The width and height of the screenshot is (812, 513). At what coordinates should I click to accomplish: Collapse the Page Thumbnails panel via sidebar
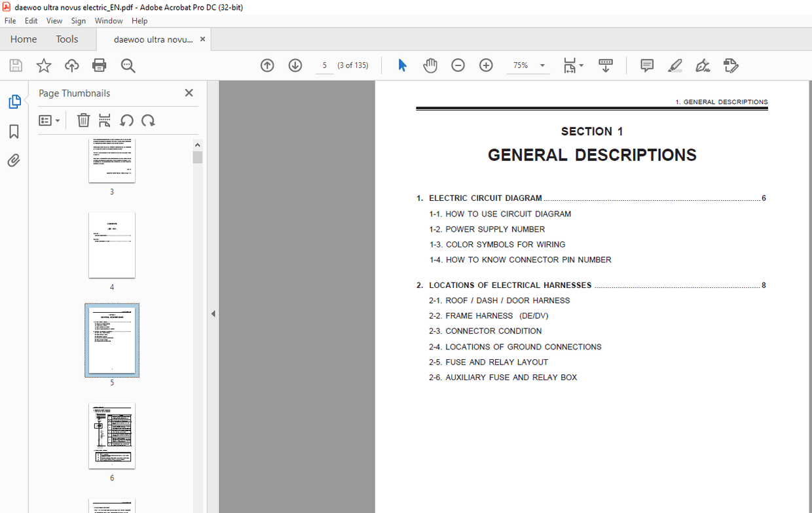coord(14,101)
